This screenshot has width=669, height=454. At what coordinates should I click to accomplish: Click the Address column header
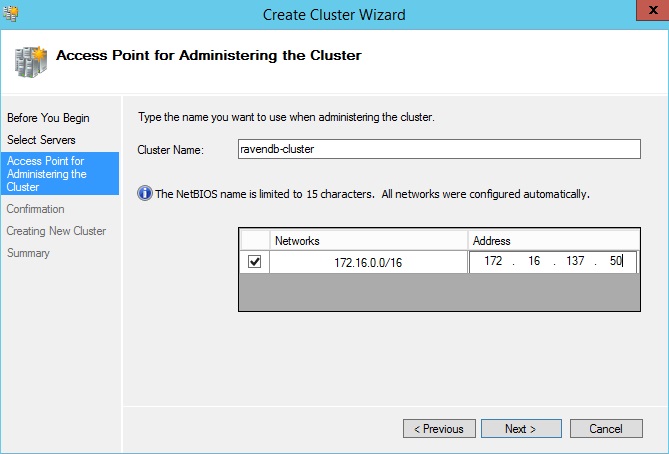(x=554, y=241)
